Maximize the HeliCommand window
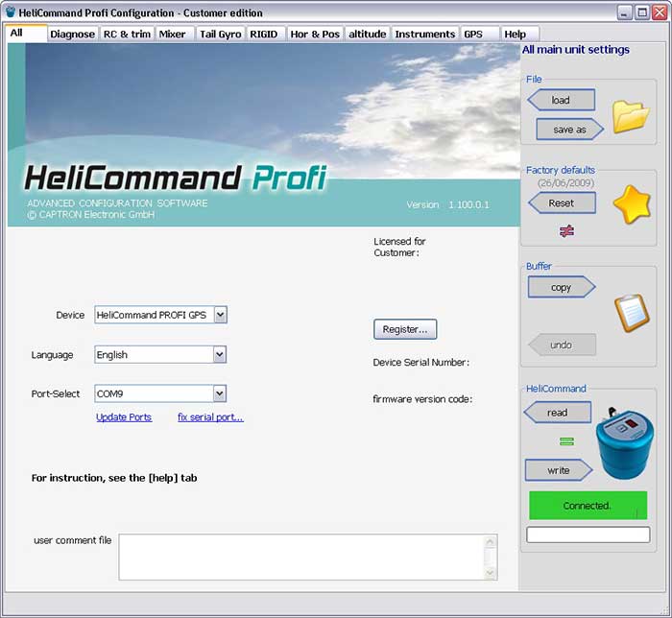 (x=641, y=12)
